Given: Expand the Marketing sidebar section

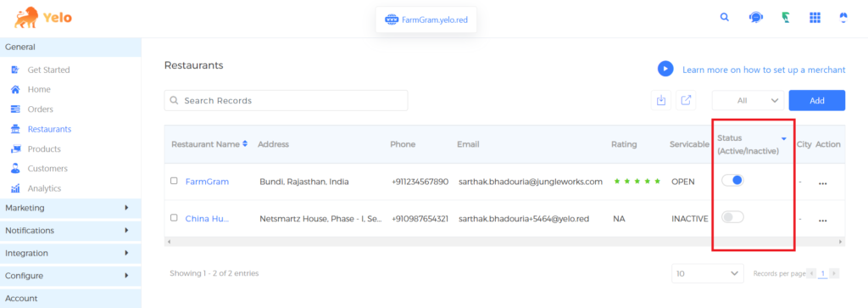Looking at the screenshot, I should (x=70, y=208).
